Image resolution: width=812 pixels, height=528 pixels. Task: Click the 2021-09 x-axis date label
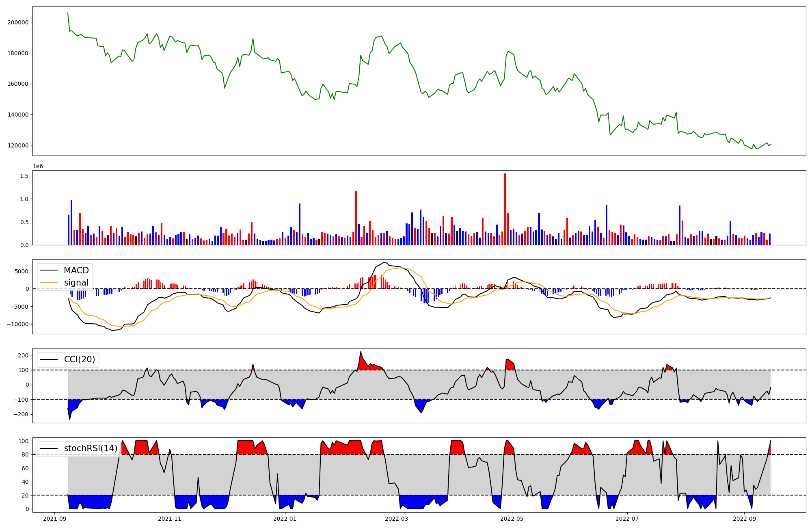[54, 519]
